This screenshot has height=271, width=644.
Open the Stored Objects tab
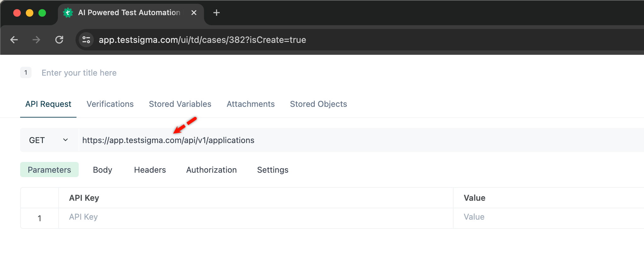[x=319, y=104]
